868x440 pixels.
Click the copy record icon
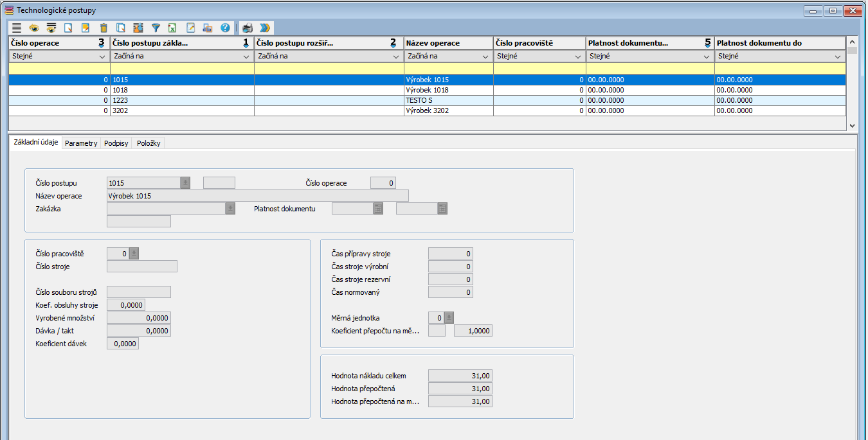coord(121,28)
